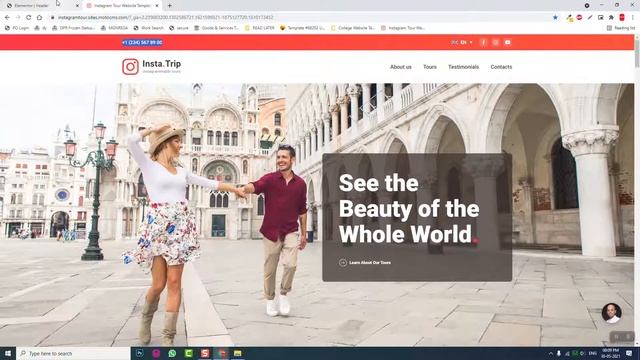The height and width of the screenshot is (360, 640).
Task: Click the Insta.Trip Instagram logo
Action: pyautogui.click(x=130, y=67)
